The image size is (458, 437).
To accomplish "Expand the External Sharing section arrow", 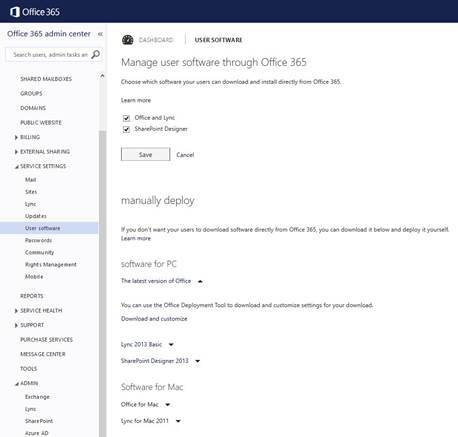I will click(x=16, y=152).
